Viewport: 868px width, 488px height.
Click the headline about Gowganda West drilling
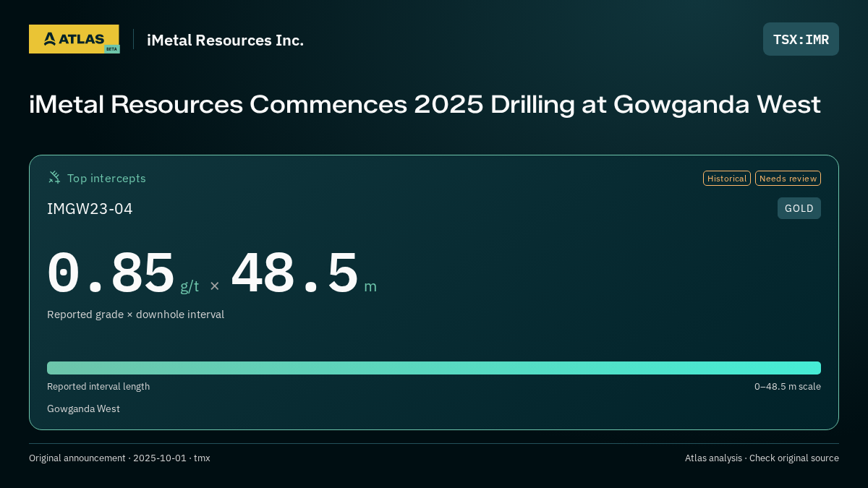[x=425, y=105]
